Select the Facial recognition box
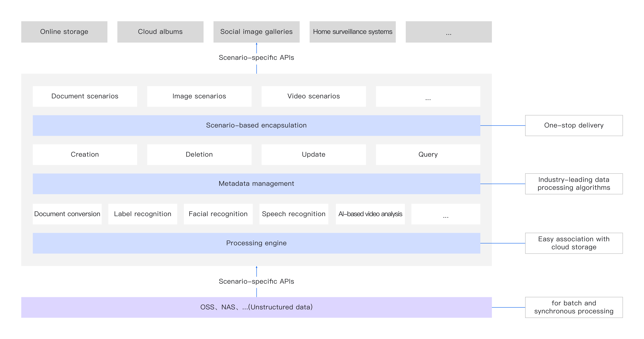This screenshot has width=644, height=339. (x=218, y=214)
